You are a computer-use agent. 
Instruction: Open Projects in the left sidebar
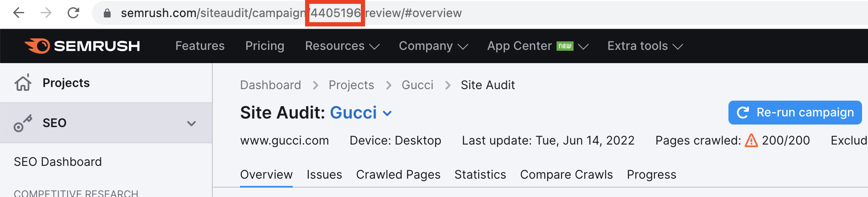pyautogui.click(x=66, y=83)
